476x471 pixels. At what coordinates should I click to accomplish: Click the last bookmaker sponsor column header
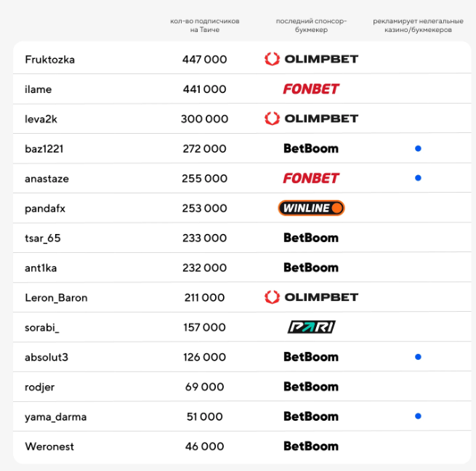(x=311, y=26)
